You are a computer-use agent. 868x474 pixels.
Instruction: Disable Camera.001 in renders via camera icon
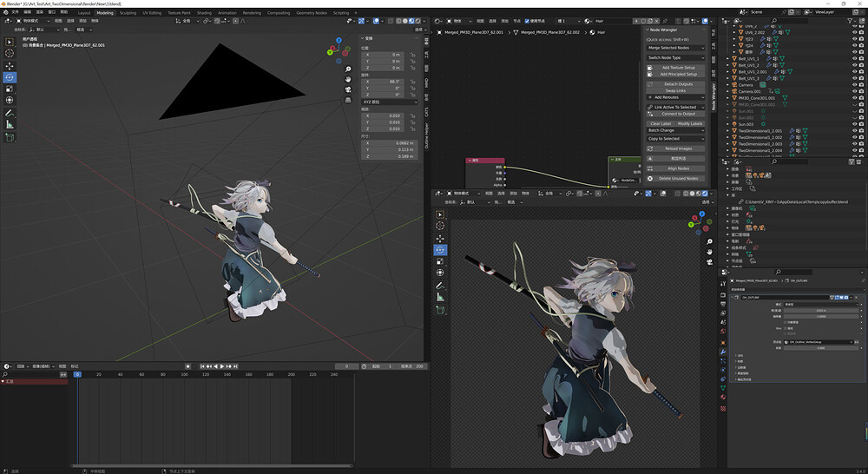tap(862, 91)
